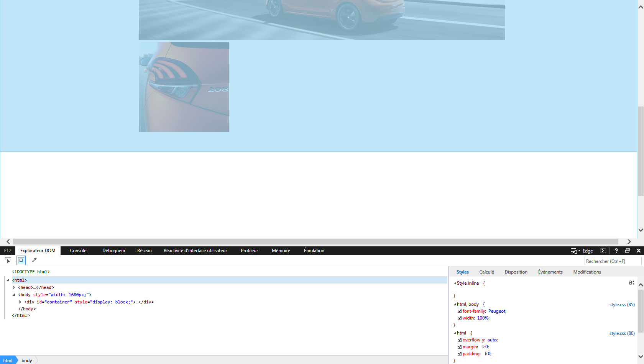The image size is (644, 364).
Task: Click the pseudo-state 'a:' icon
Action: pyautogui.click(x=631, y=282)
